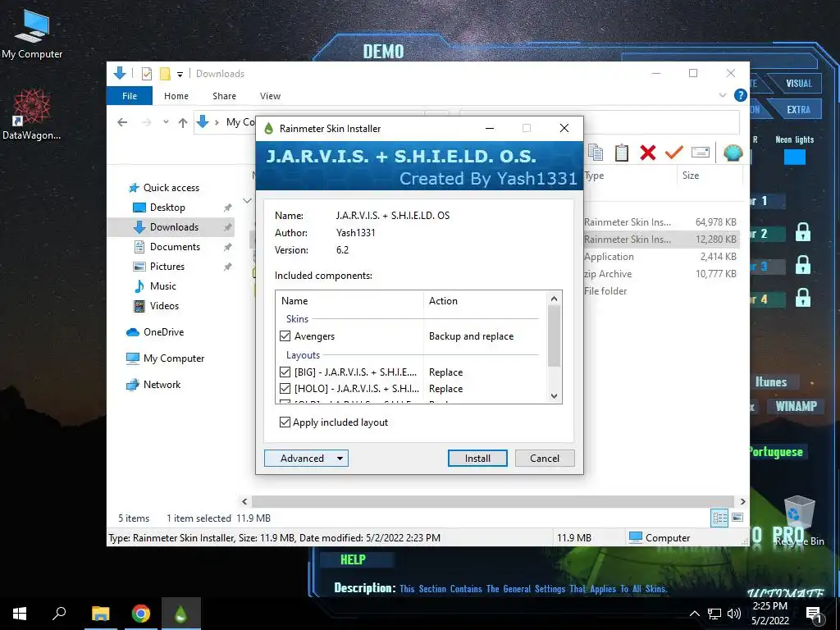Open Customize Quick Access Toolbar dropdown
Image resolution: width=840 pixels, height=630 pixels.
click(180, 75)
